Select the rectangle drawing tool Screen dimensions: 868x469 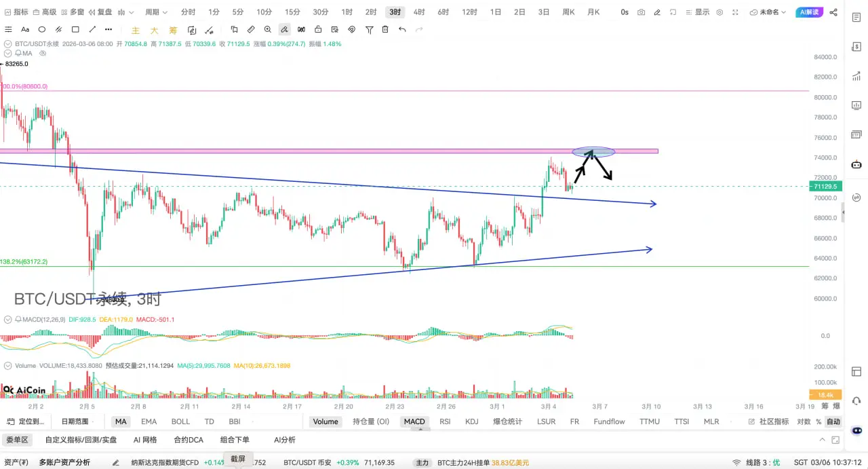tap(75, 29)
